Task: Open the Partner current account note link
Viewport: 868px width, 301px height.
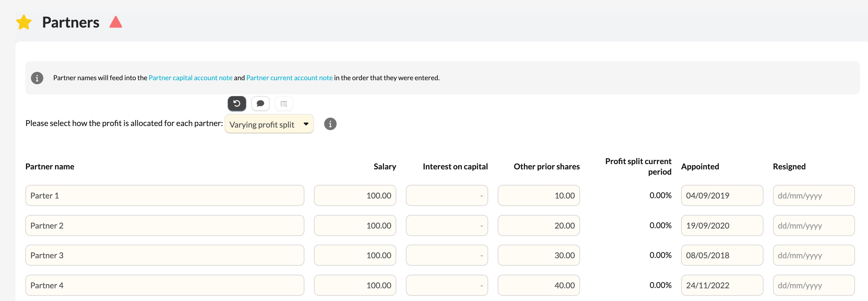Action: point(290,78)
